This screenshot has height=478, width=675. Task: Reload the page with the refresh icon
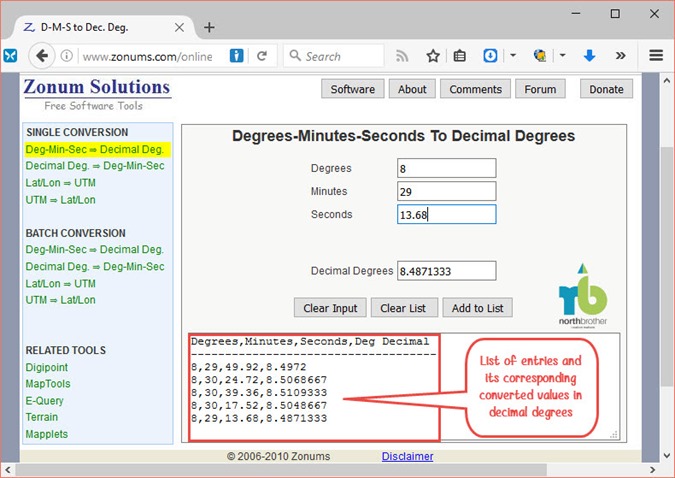(x=262, y=56)
